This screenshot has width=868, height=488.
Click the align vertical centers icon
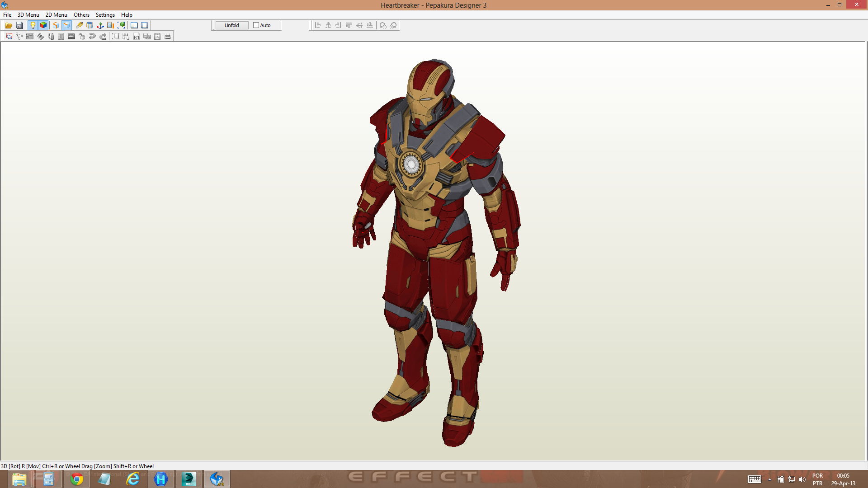[359, 25]
